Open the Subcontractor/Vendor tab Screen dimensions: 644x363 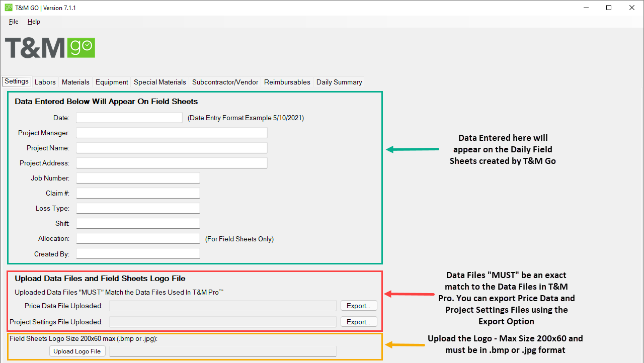click(x=225, y=82)
